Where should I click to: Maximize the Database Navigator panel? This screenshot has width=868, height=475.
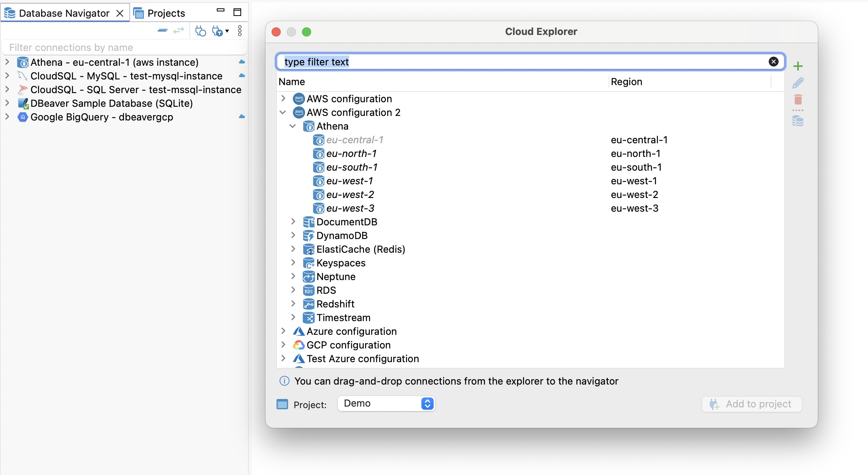point(237,12)
